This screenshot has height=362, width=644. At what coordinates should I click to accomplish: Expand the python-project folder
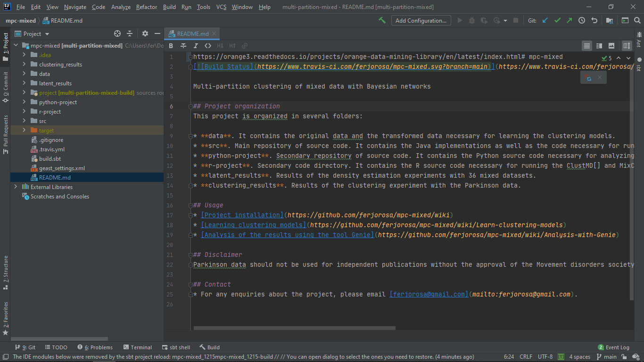(24, 102)
